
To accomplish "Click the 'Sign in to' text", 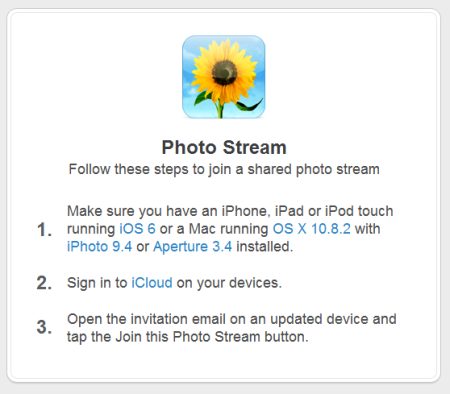I will (x=97, y=283).
